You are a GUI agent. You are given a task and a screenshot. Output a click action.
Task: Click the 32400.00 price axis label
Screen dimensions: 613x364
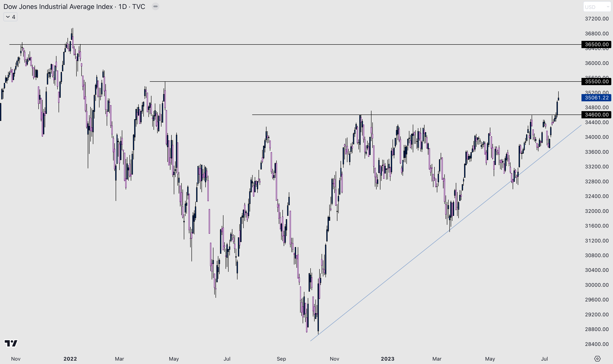click(597, 196)
